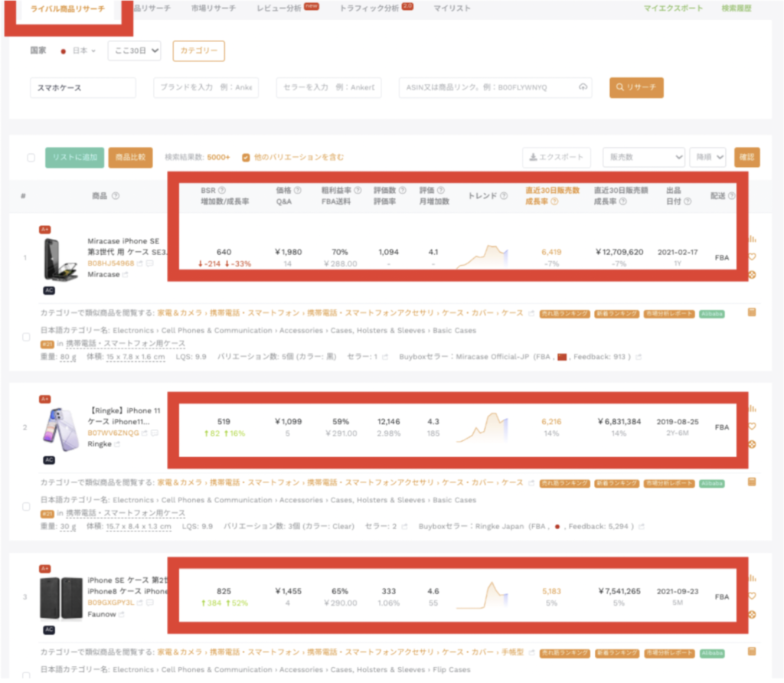Open the ここ30日 period dropdown
The width and height of the screenshot is (784, 683).
tap(134, 51)
